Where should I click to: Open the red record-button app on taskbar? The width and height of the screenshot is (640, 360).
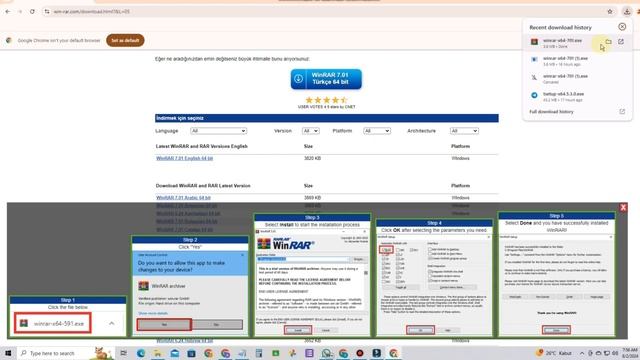pyautogui.click(x=360, y=353)
